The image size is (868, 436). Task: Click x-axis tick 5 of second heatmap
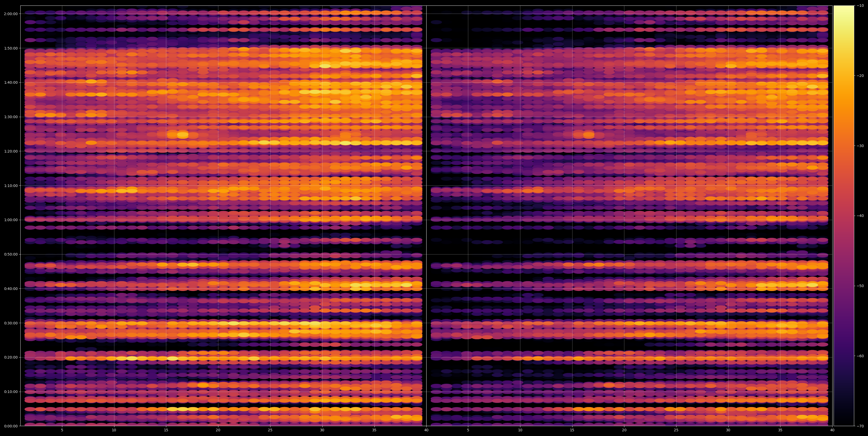point(468,430)
